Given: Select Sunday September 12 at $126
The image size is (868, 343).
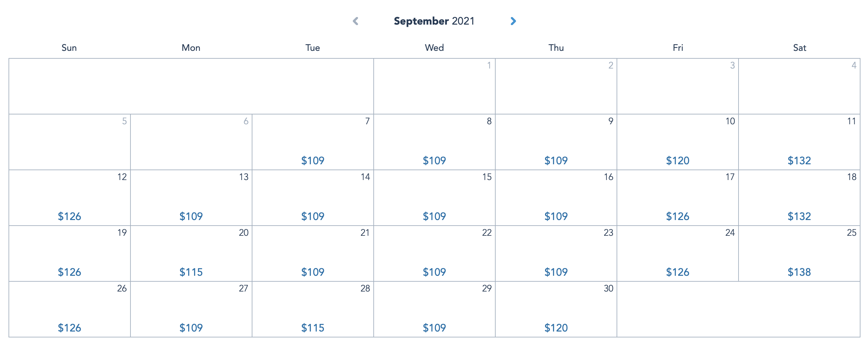Looking at the screenshot, I should click(70, 198).
